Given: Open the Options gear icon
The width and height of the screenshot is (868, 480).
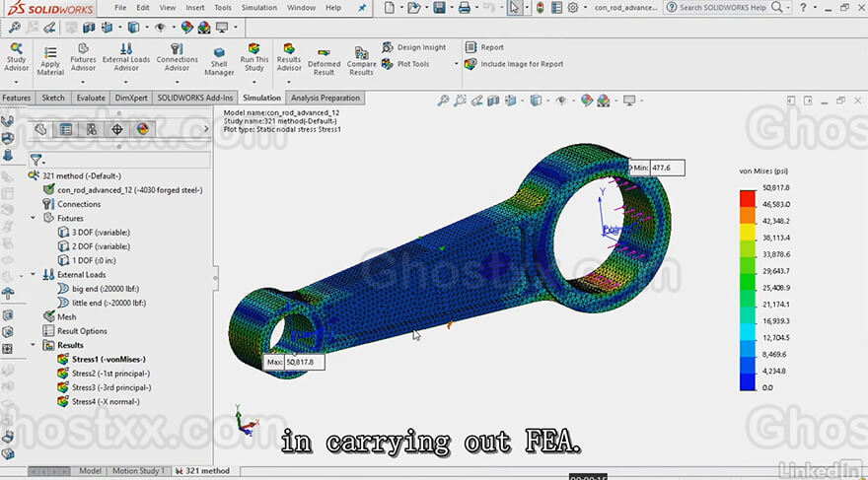Looking at the screenshot, I should click(573, 8).
